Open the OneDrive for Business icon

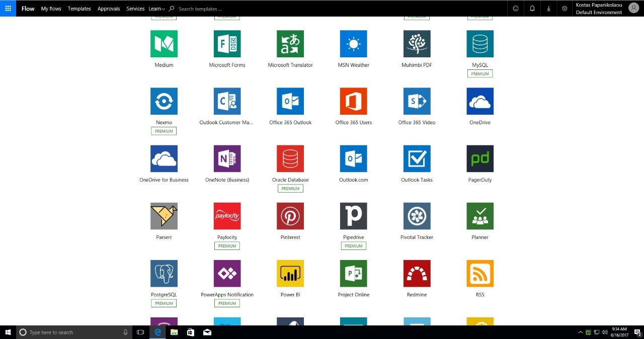click(x=164, y=158)
